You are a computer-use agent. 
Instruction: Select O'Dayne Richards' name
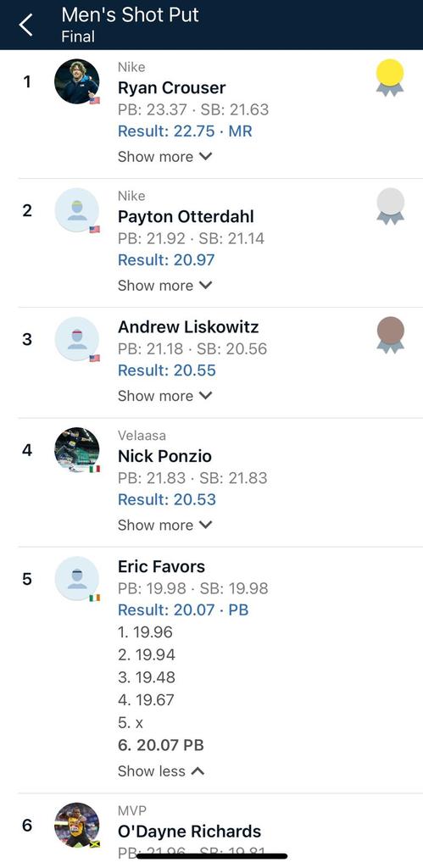[x=189, y=832]
